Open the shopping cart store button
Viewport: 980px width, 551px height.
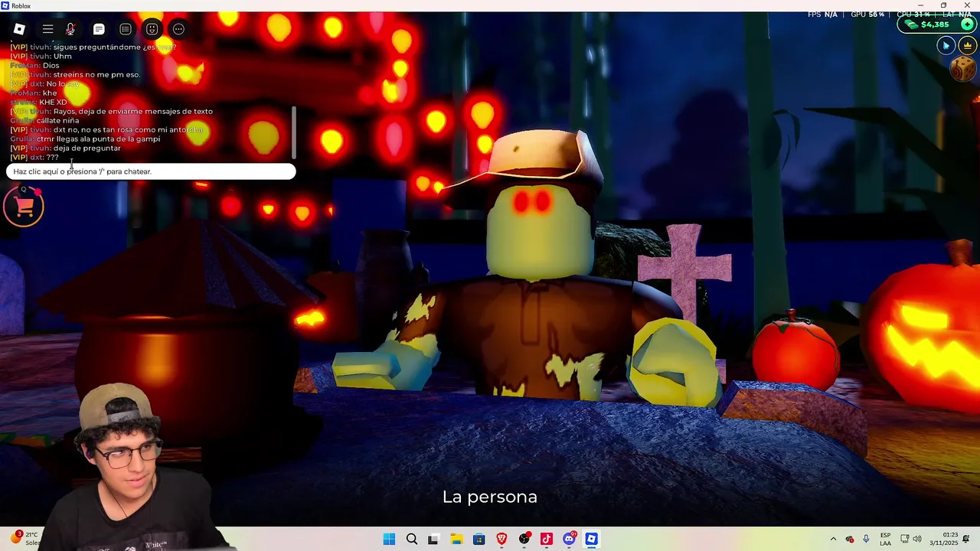[24, 206]
